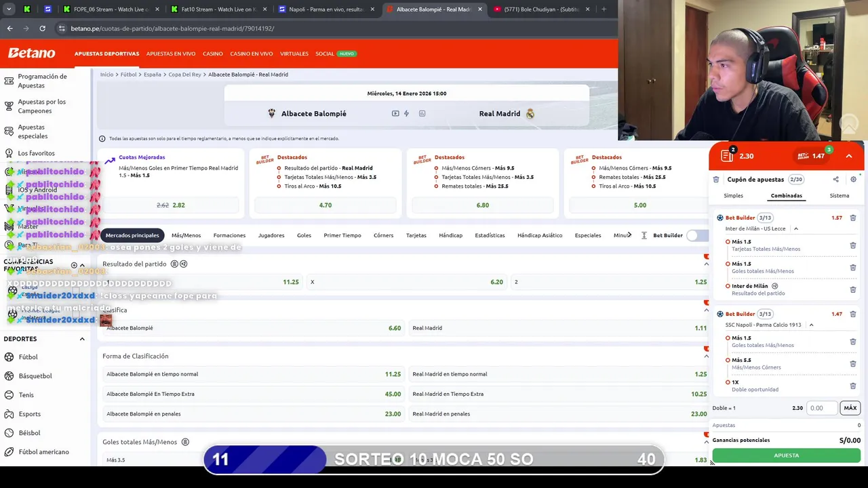Click Copa Del Rey breadcrumb link
Screen dimensions: 868x488
click(184, 75)
